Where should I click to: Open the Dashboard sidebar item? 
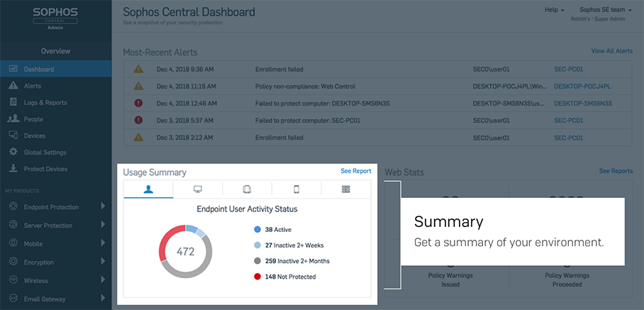pyautogui.click(x=55, y=69)
